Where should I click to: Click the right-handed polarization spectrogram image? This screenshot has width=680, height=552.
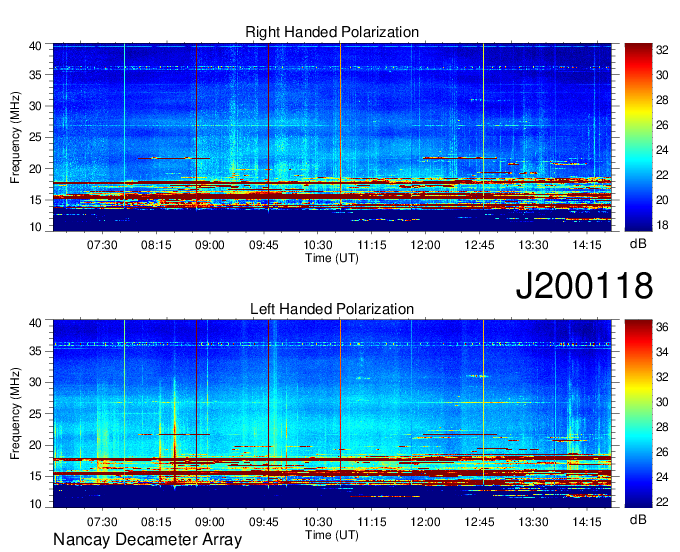click(332, 137)
